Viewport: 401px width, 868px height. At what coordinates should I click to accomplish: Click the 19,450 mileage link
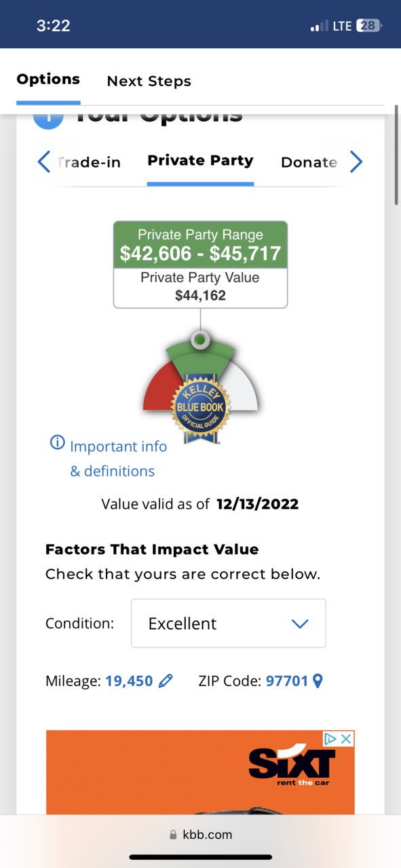tap(129, 681)
